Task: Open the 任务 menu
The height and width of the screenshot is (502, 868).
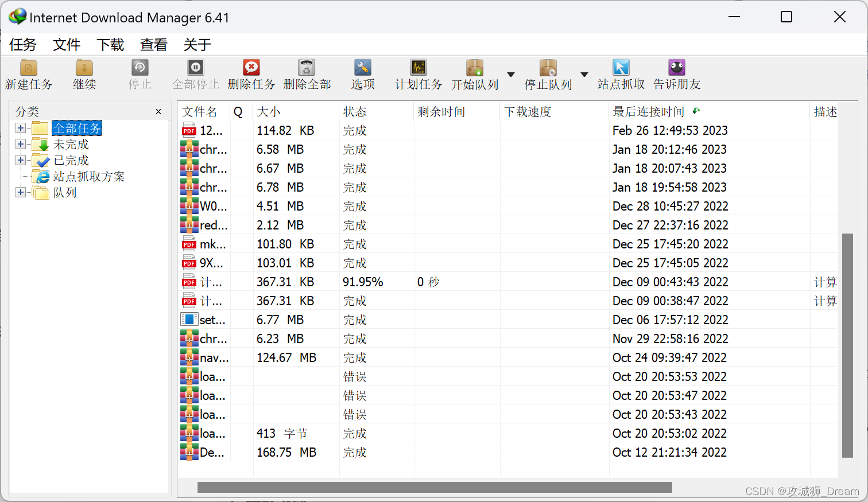Action: 23,45
